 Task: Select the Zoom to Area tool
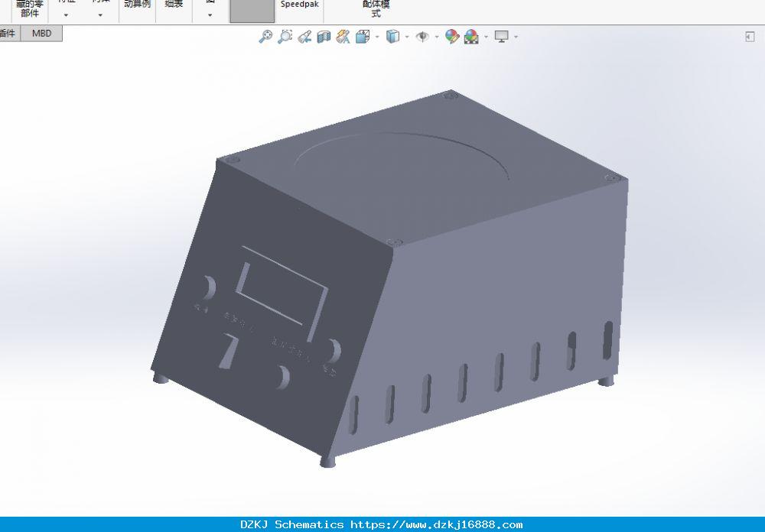pos(285,37)
